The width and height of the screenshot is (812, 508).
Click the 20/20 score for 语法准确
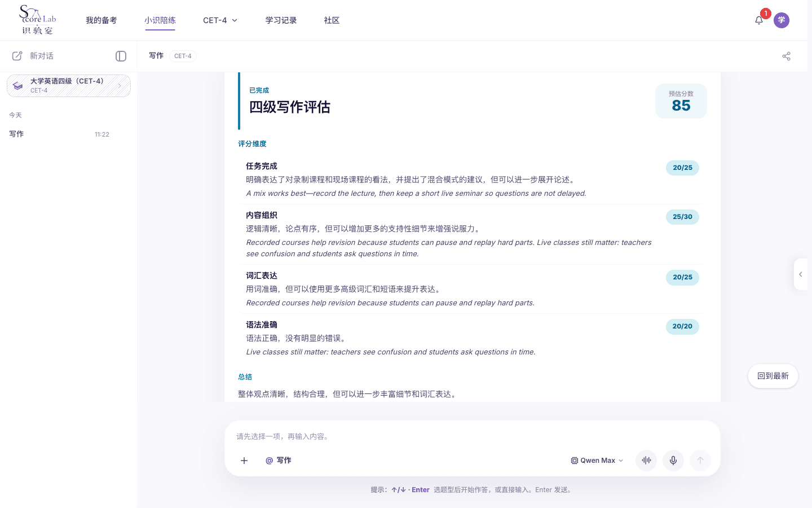click(x=682, y=327)
